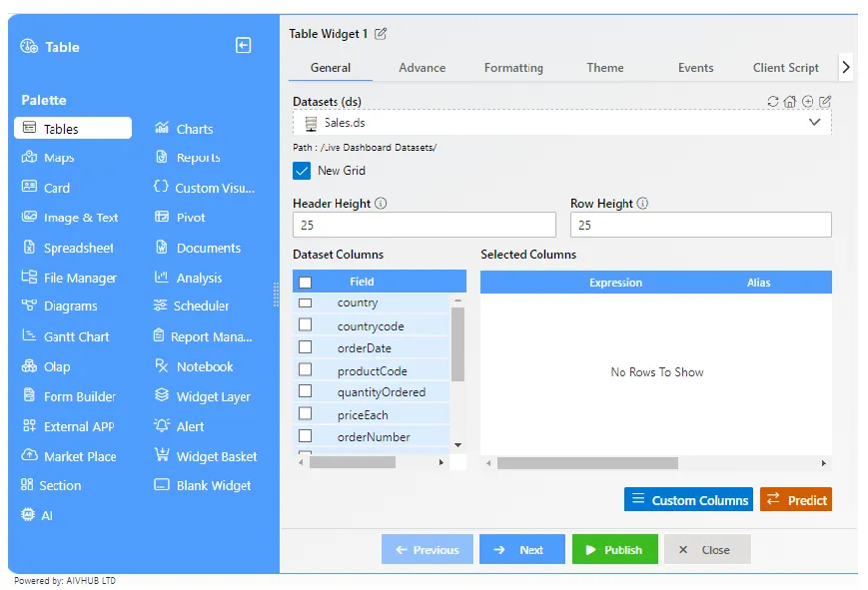Select Tables in the palette

click(x=73, y=129)
